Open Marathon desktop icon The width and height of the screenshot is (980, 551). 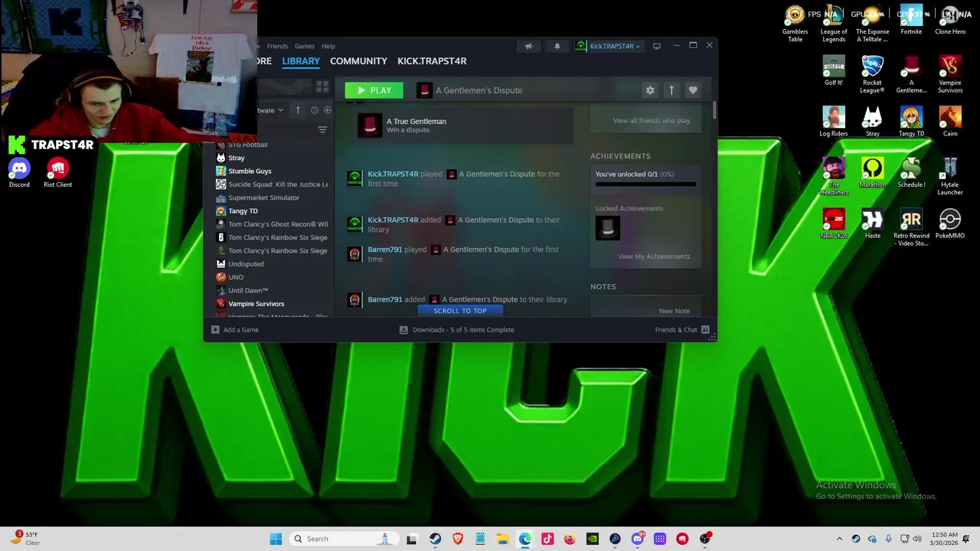(872, 173)
